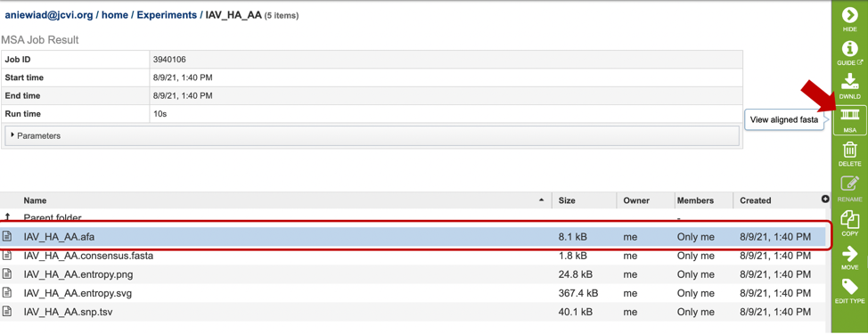Open the GUIDE info icon
This screenshot has height=334, width=868.
tap(849, 49)
